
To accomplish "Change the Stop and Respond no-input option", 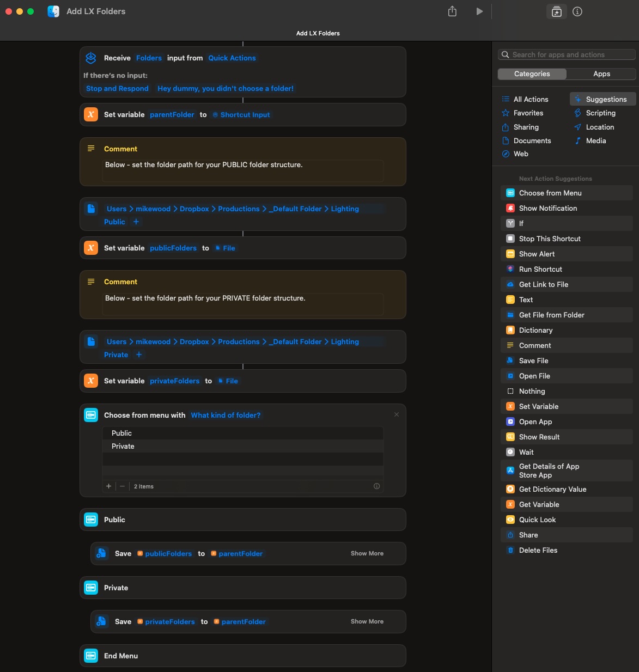I will tap(117, 88).
